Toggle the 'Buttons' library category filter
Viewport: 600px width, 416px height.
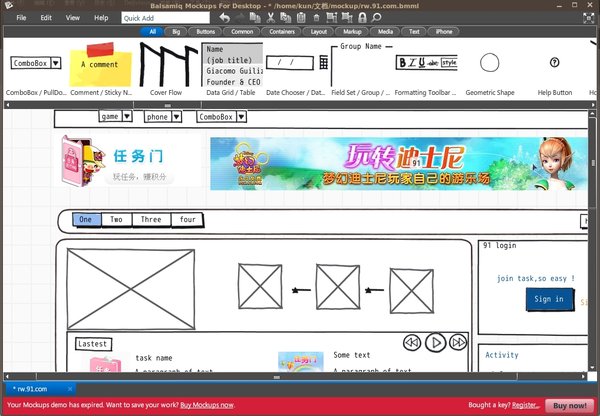205,32
